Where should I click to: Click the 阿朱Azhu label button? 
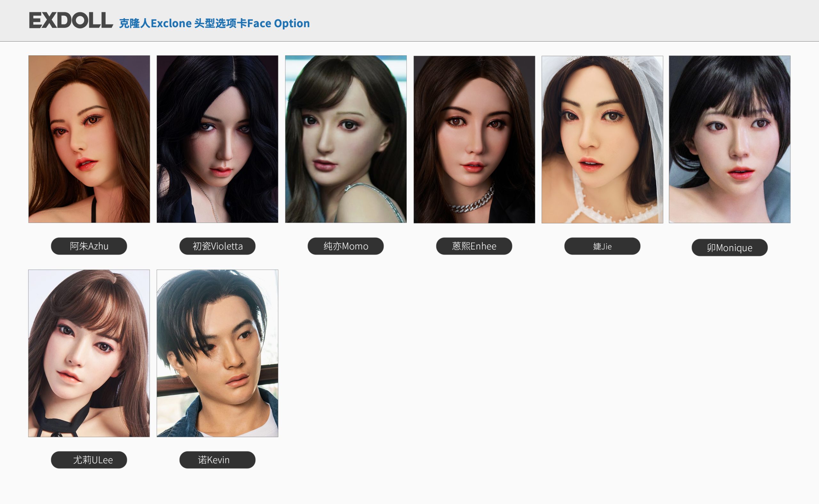[89, 246]
